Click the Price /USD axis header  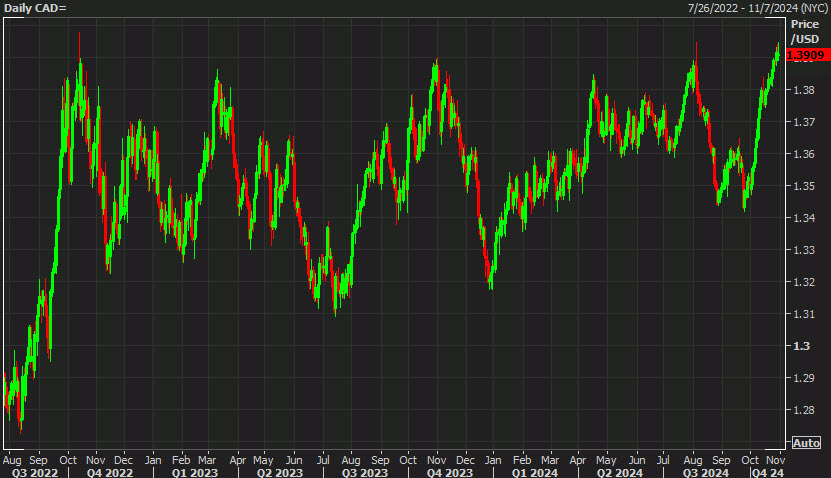coord(805,31)
